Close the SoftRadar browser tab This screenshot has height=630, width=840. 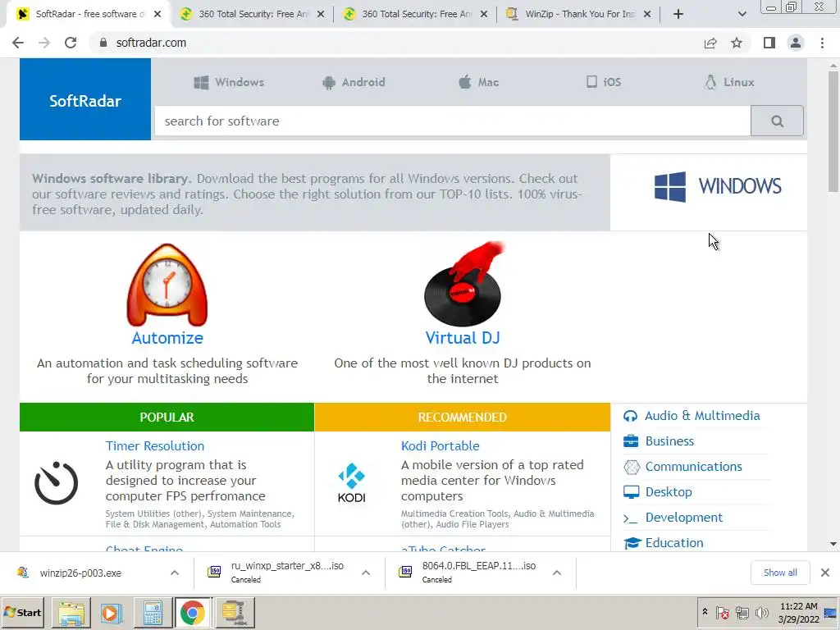click(x=157, y=15)
